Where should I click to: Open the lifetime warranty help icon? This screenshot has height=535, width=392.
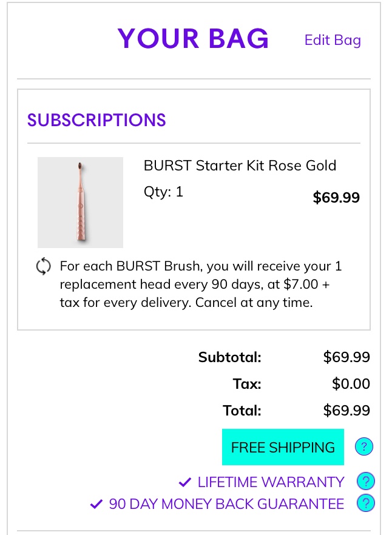point(366,482)
